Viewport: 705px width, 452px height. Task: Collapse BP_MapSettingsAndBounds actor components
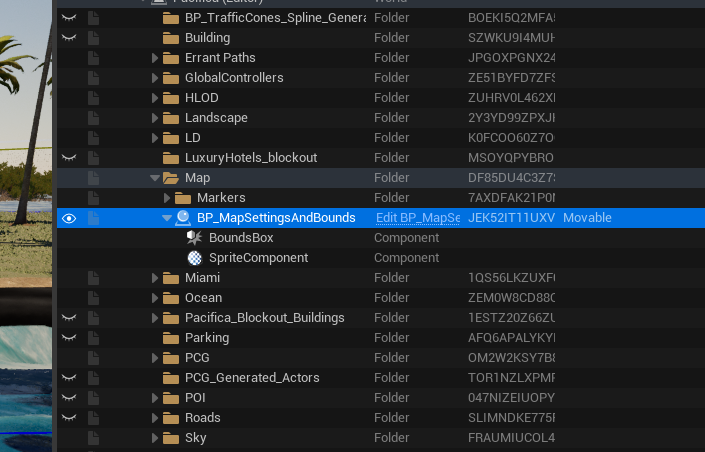click(167, 218)
